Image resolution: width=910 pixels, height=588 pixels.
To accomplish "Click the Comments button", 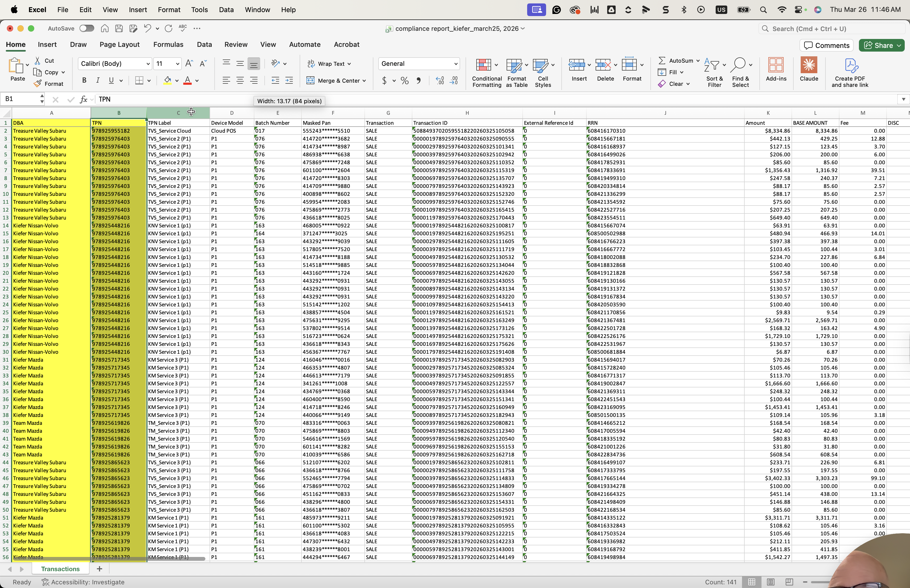I will [x=827, y=46].
